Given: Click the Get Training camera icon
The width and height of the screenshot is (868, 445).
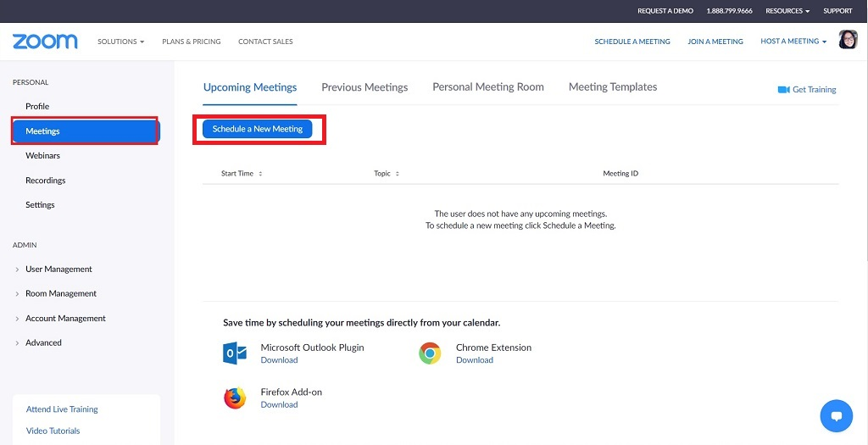Looking at the screenshot, I should pyautogui.click(x=783, y=90).
